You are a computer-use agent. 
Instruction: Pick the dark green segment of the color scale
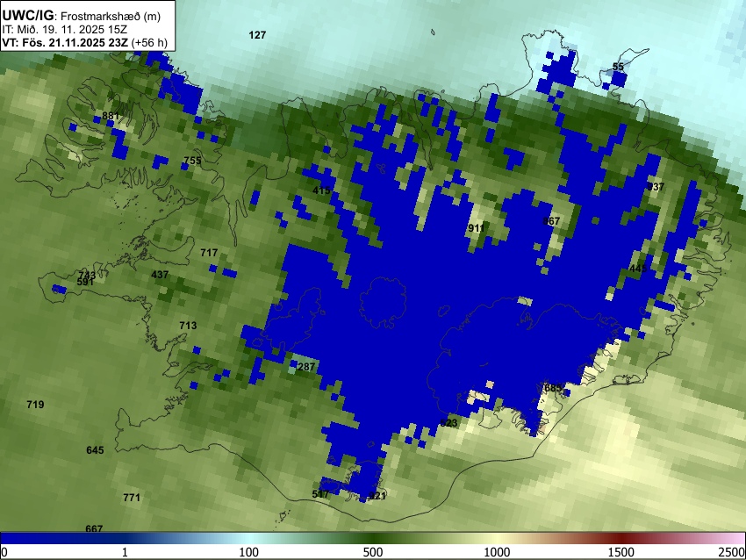click(373, 538)
